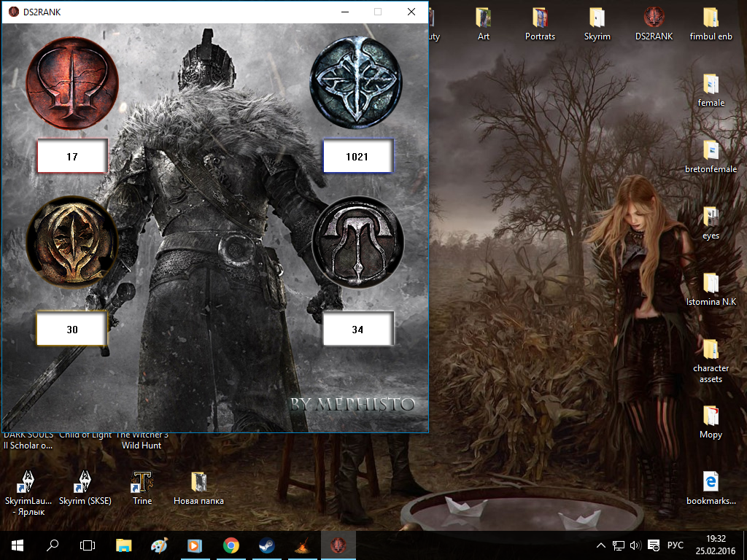Open the Windows Start menu

[x=18, y=545]
